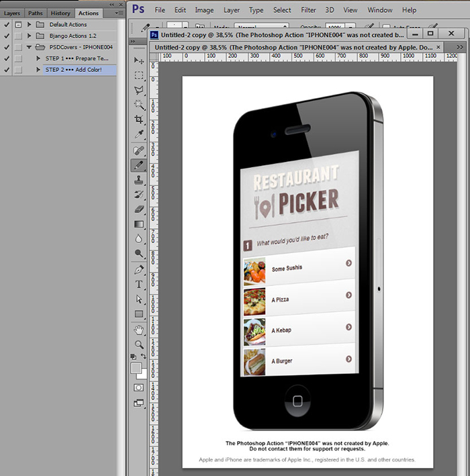Swap foreground and background colors
The width and height of the screenshot is (470, 476).
pyautogui.click(x=144, y=356)
